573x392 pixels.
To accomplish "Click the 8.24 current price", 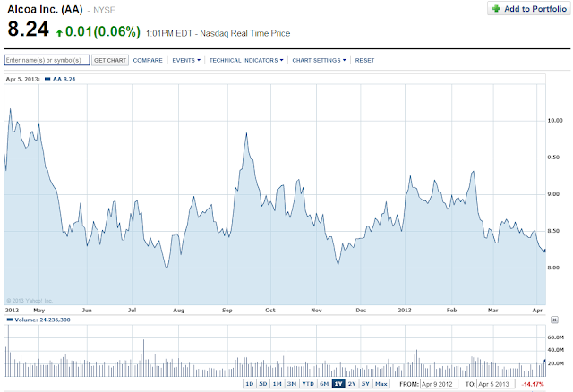I will 28,30.
